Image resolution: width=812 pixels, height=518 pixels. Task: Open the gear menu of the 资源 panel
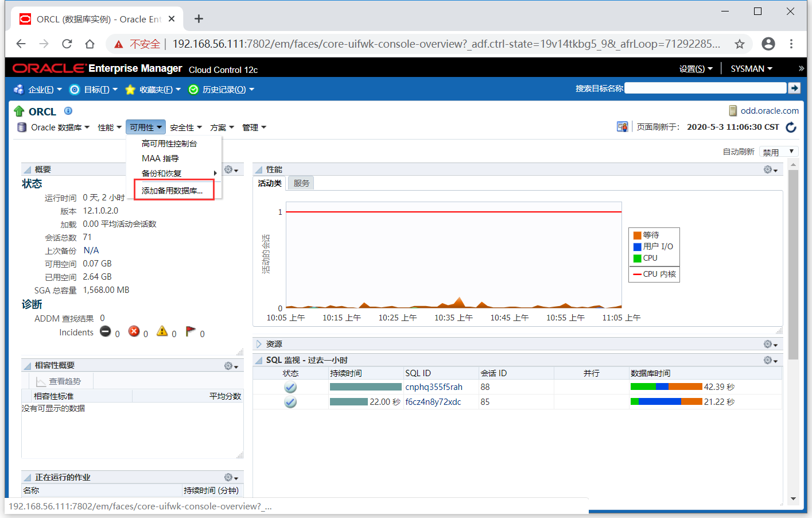coord(770,344)
